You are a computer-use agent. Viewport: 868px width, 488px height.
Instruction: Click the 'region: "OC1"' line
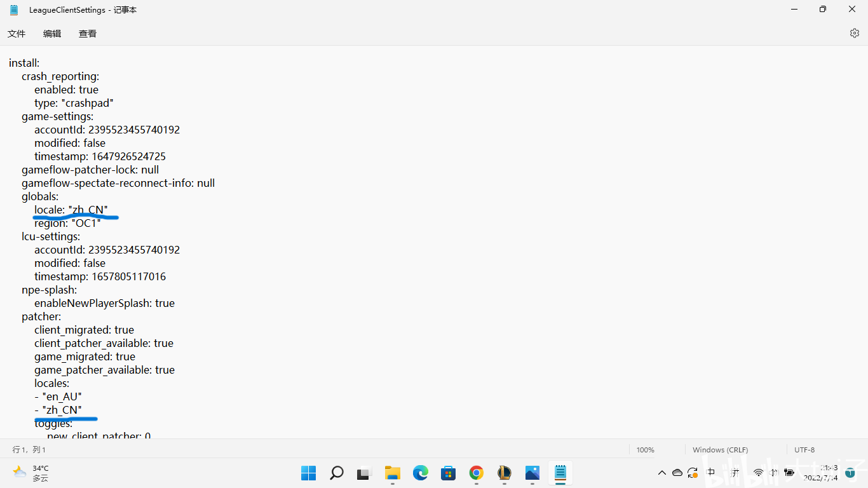click(67, 223)
